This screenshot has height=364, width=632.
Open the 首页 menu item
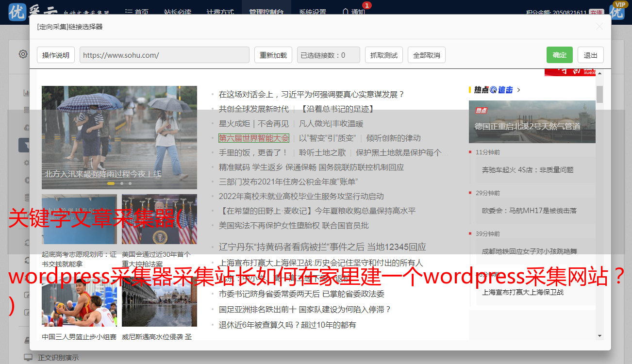(x=136, y=12)
